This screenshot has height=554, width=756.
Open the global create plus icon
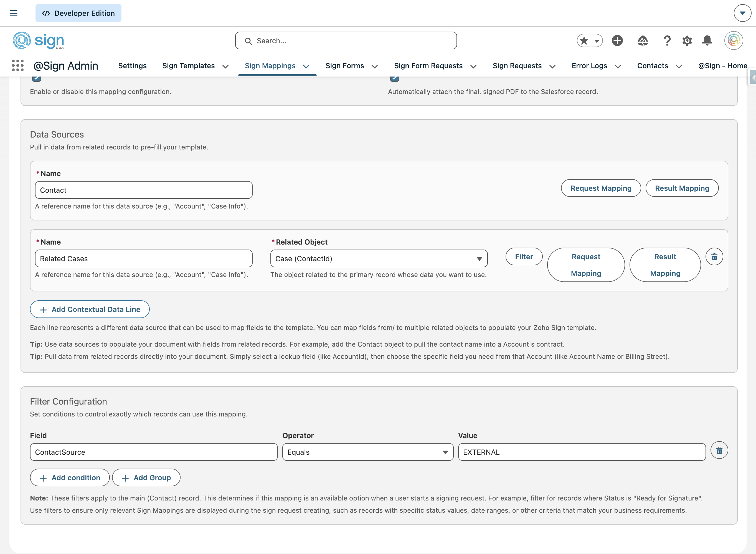pyautogui.click(x=617, y=40)
